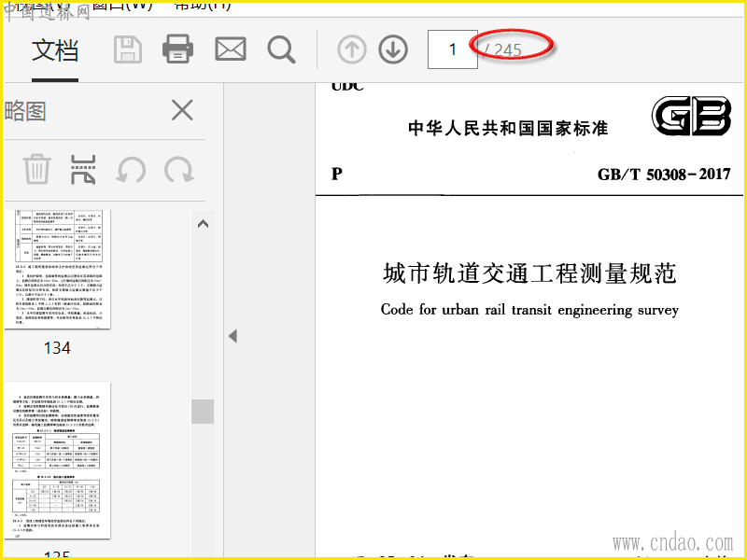Viewport: 747px width, 560px height.
Task: Go to previous page up arrow
Action: click(x=352, y=49)
